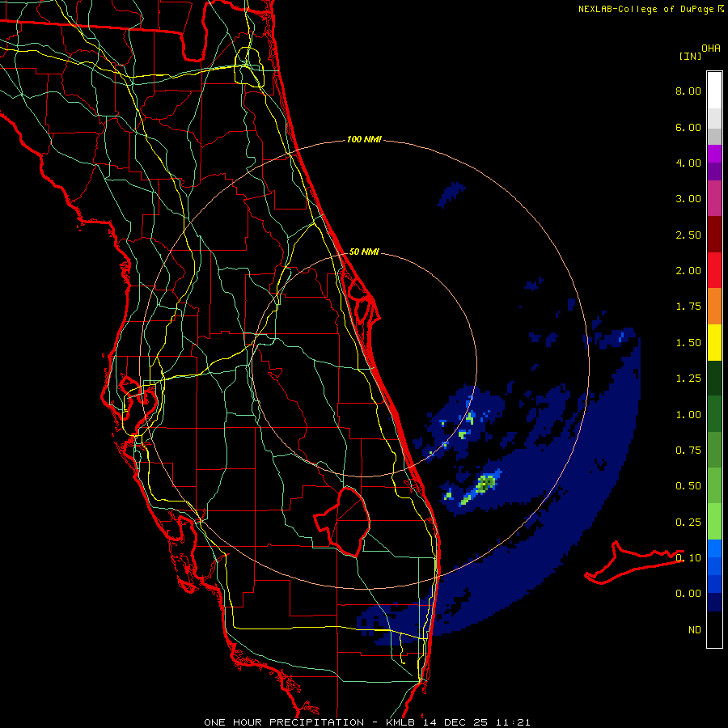Pick the pink 3.00 color swatch

pos(714,198)
